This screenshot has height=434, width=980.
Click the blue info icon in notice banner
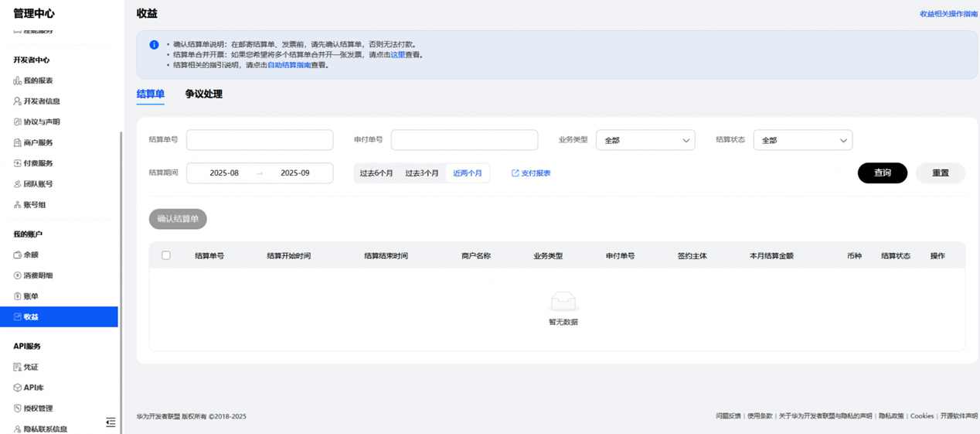tap(154, 45)
